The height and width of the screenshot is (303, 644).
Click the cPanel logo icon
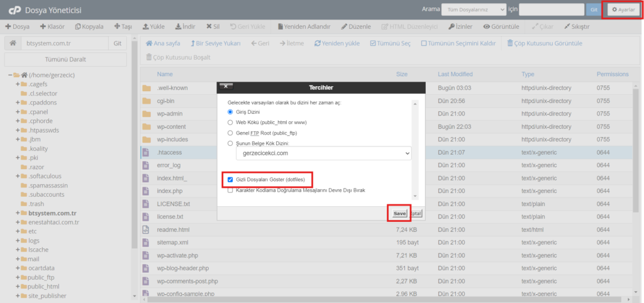(15, 9)
